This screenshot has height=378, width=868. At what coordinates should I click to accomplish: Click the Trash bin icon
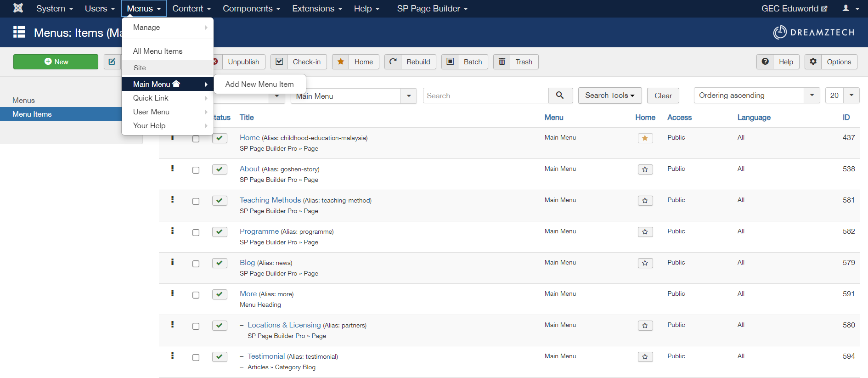click(x=502, y=62)
